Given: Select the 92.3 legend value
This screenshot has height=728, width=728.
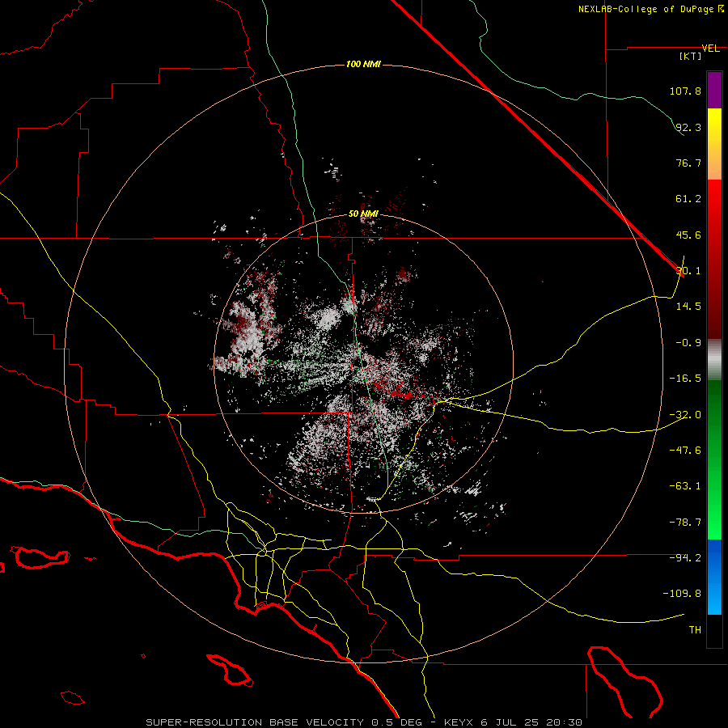Looking at the screenshot, I should tap(688, 127).
